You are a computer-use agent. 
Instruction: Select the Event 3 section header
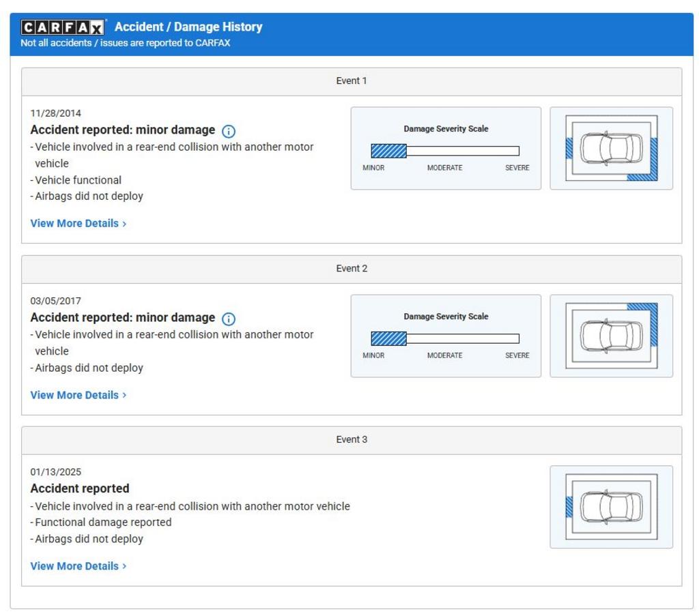(x=351, y=440)
